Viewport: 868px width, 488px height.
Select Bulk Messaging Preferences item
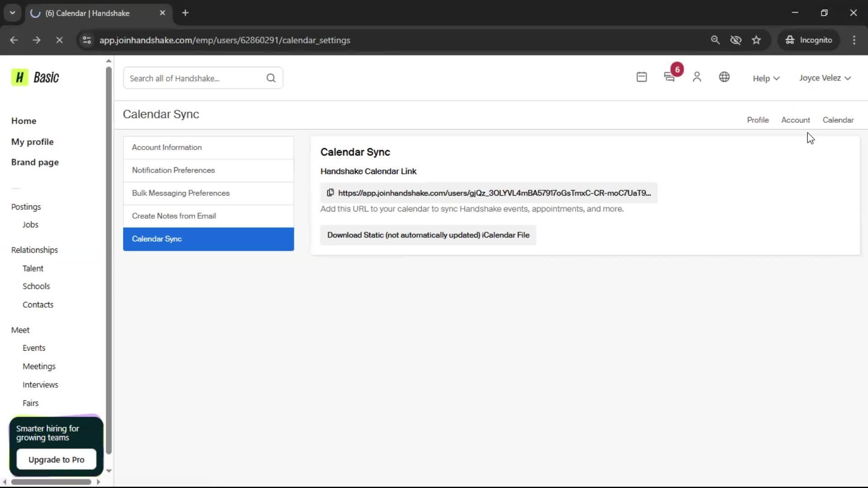[x=208, y=193]
